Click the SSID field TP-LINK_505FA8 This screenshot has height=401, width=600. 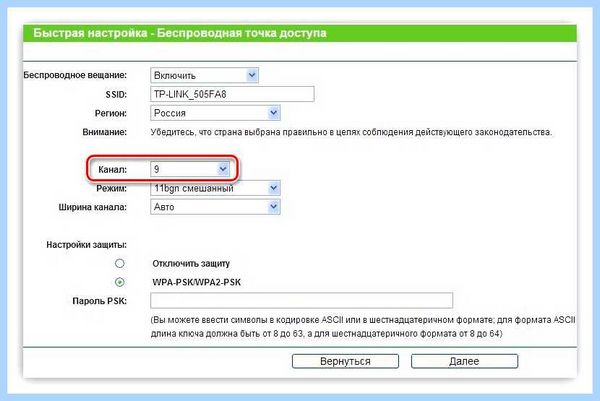tap(232, 94)
